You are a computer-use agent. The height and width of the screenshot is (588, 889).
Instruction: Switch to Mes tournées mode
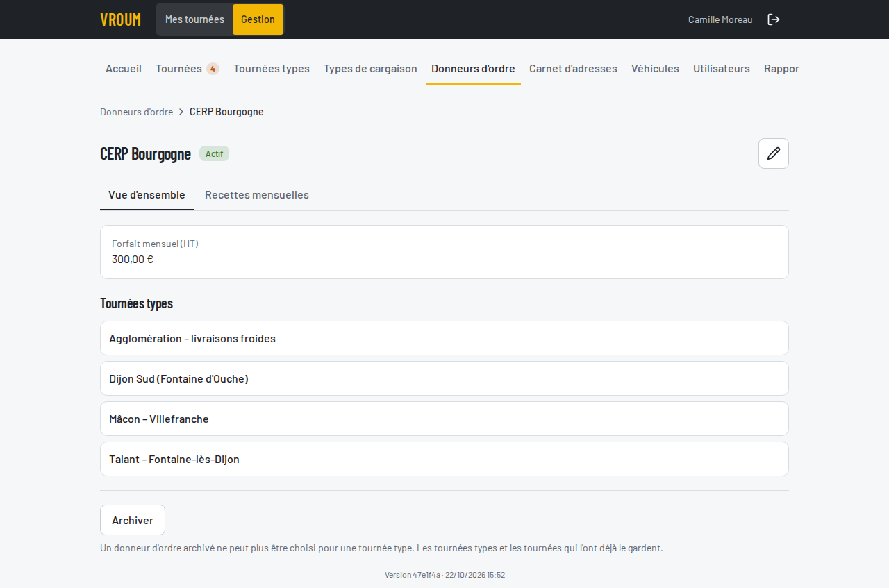pyautogui.click(x=194, y=19)
